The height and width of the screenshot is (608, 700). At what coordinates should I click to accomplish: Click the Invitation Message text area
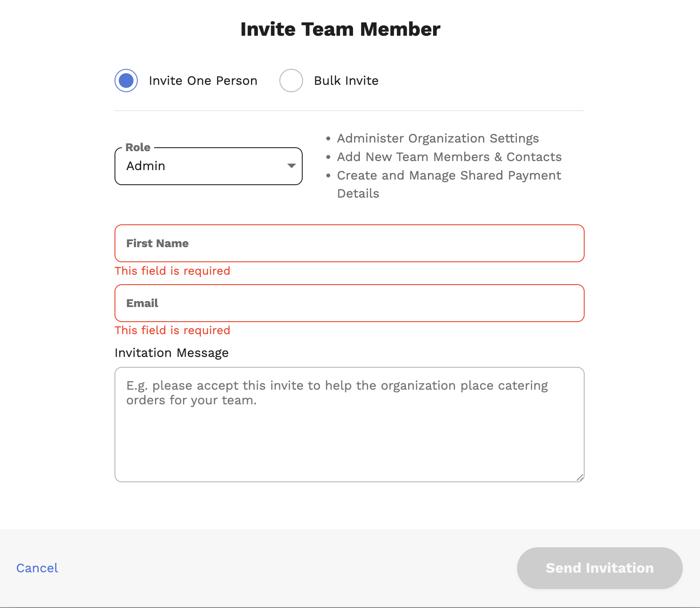coord(349,424)
